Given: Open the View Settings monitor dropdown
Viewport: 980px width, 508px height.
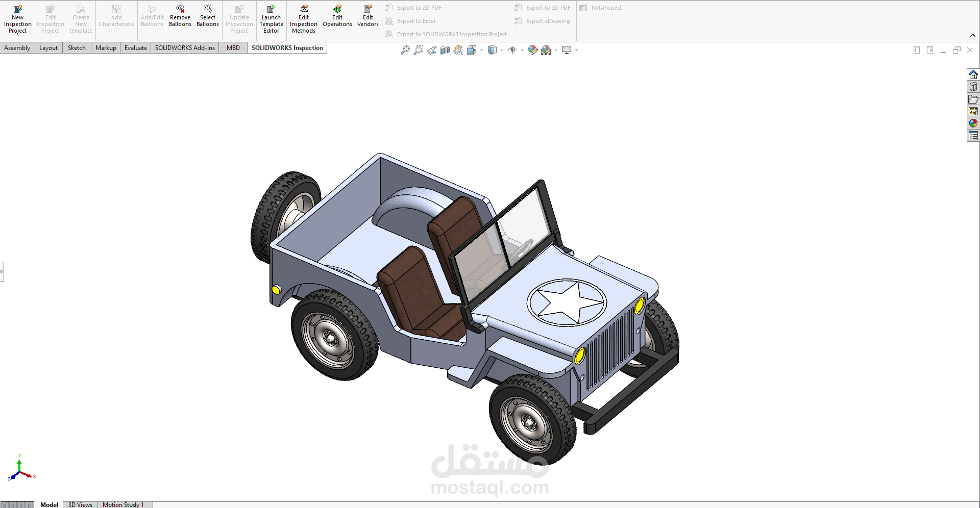Looking at the screenshot, I should tap(576, 50).
